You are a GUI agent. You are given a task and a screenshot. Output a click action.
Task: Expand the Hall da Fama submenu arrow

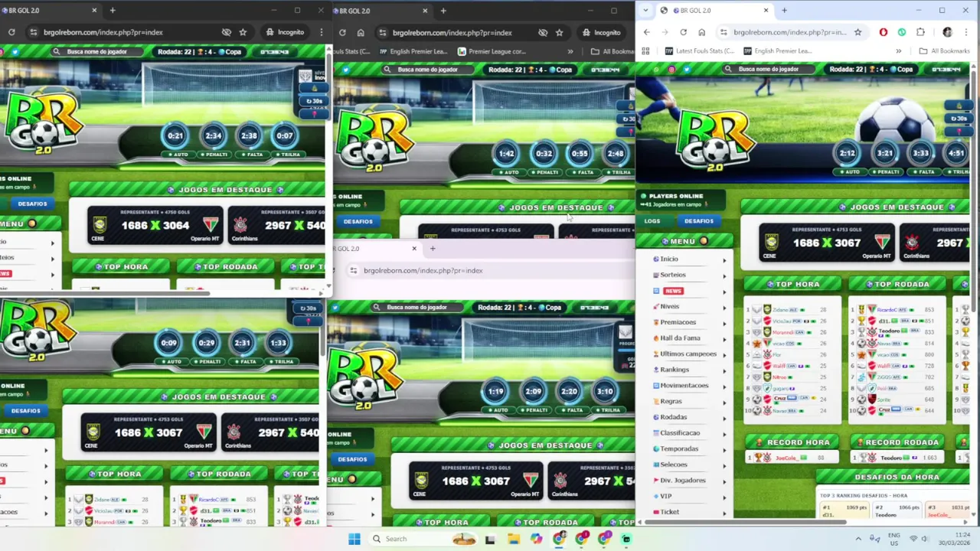pos(724,338)
